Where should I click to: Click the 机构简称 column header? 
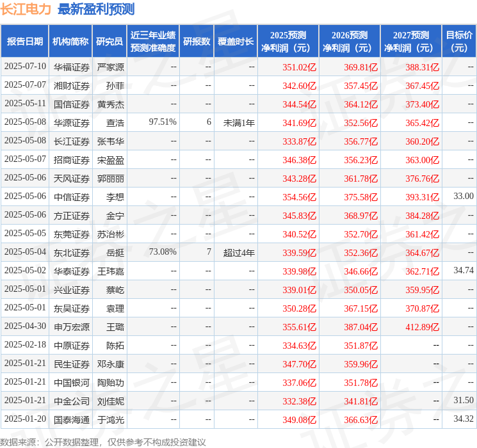tap(70, 42)
